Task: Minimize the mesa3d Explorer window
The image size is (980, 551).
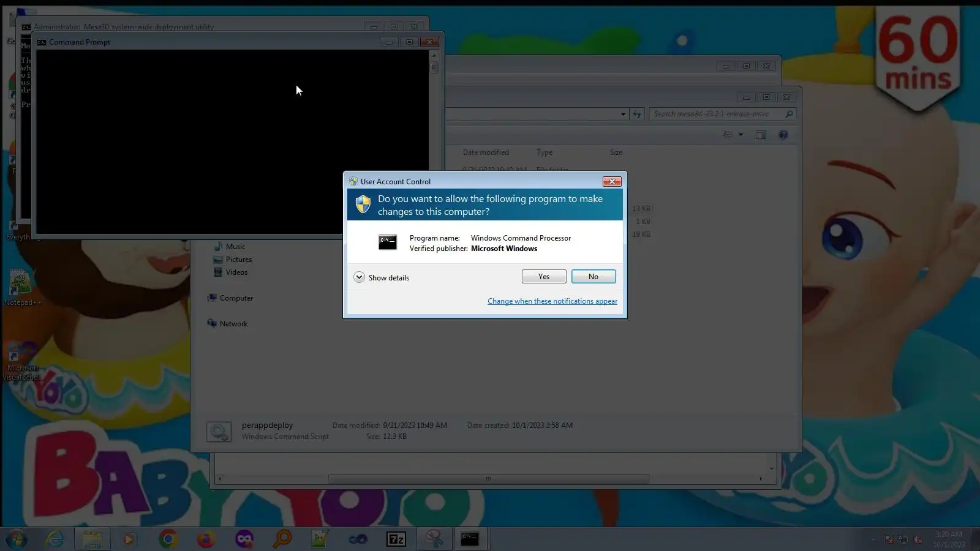Action: (x=746, y=97)
